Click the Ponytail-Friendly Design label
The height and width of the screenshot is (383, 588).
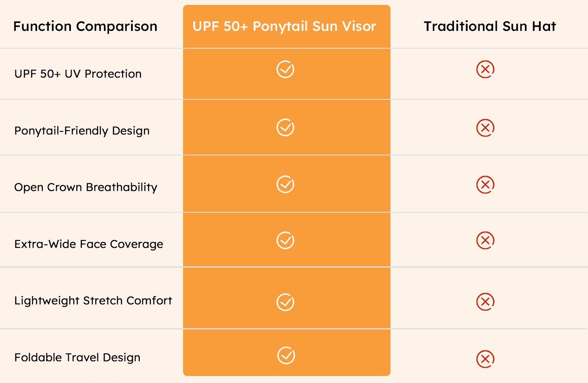click(x=82, y=131)
